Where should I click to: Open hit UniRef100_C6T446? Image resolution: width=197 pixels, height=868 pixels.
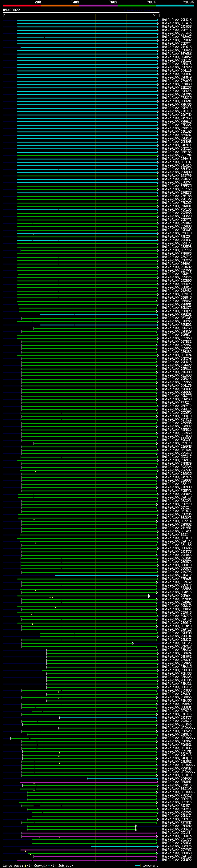point(177,33)
